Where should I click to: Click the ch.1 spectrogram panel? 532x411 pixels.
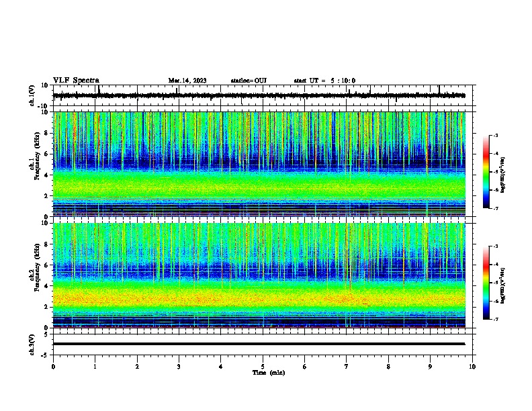point(259,164)
